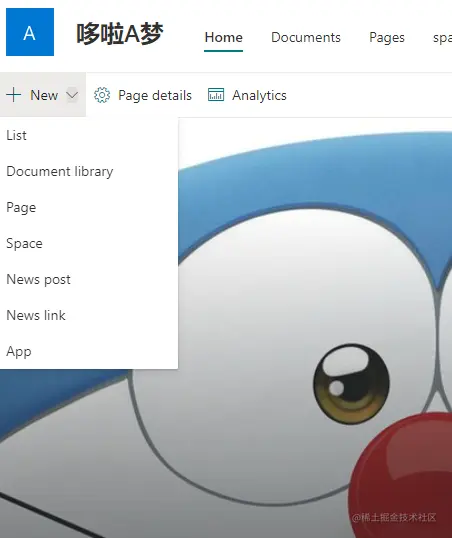The width and height of the screenshot is (452, 538).
Task: Open Analytics text button
Action: [x=259, y=95]
